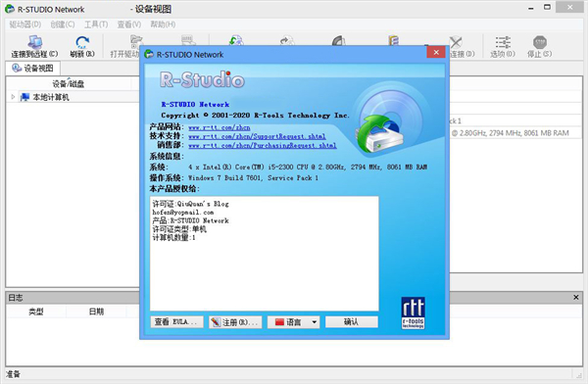Click the hofen@yopmail.com license line
Image resolution: width=588 pixels, height=384 pixels.
tap(183, 213)
